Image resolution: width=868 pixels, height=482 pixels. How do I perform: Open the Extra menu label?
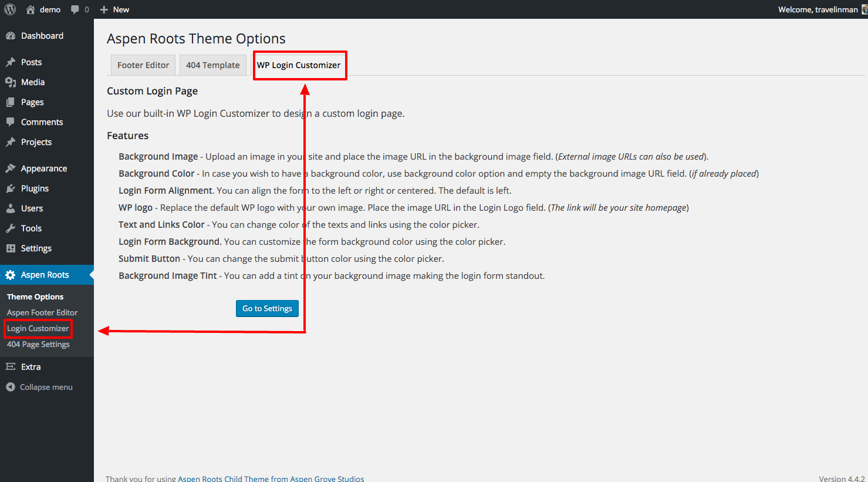pos(31,367)
